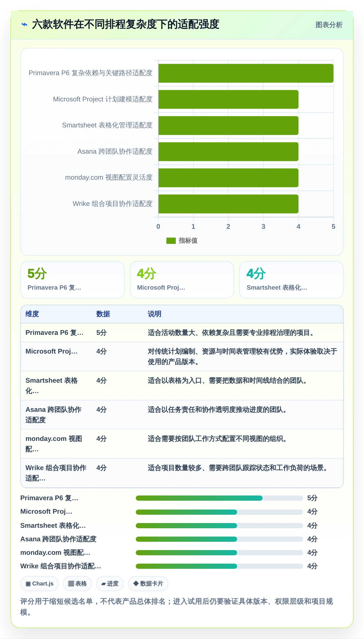This screenshot has height=639, width=364.
Task: Click the monday.com 视图配置灵活度 axis label
Action: point(109,178)
